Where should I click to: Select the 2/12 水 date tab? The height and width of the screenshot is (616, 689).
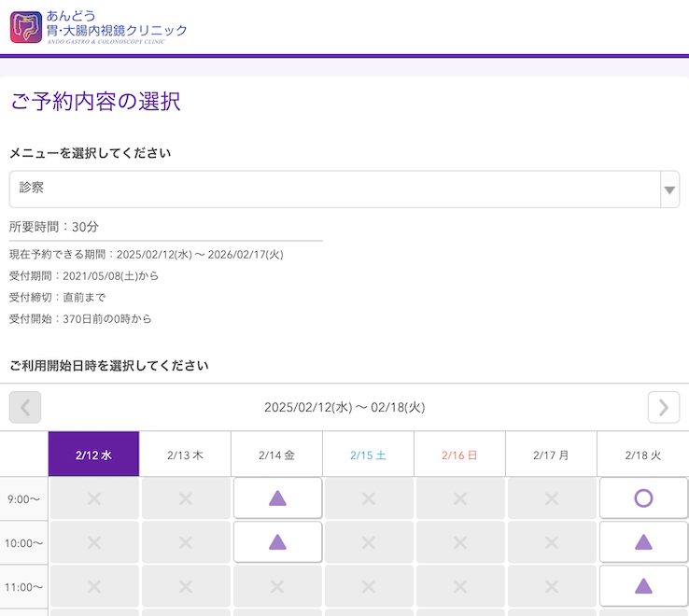(x=93, y=455)
